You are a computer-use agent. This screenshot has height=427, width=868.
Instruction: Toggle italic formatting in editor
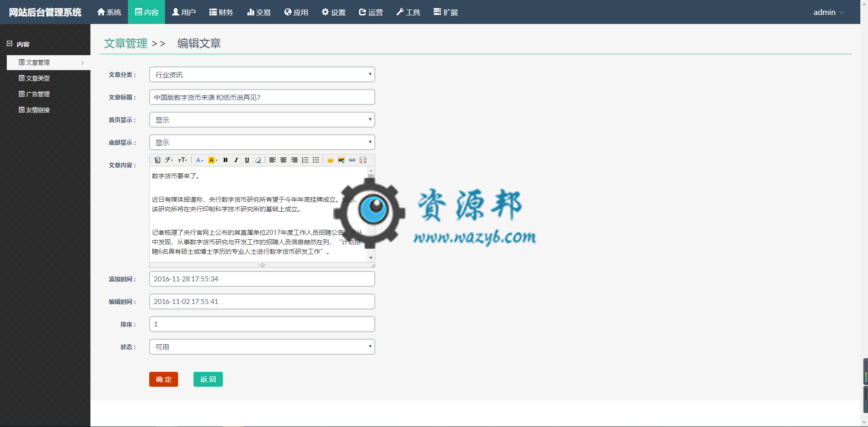click(x=236, y=160)
